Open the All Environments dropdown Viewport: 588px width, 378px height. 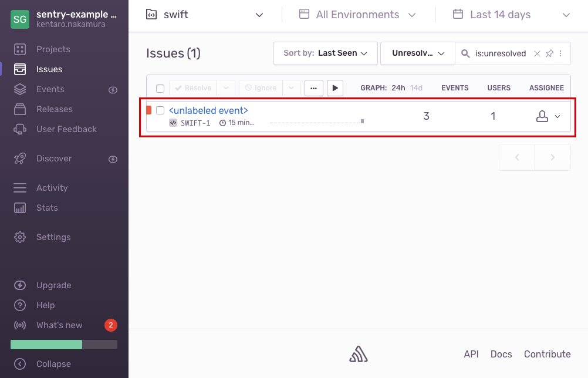click(x=357, y=15)
